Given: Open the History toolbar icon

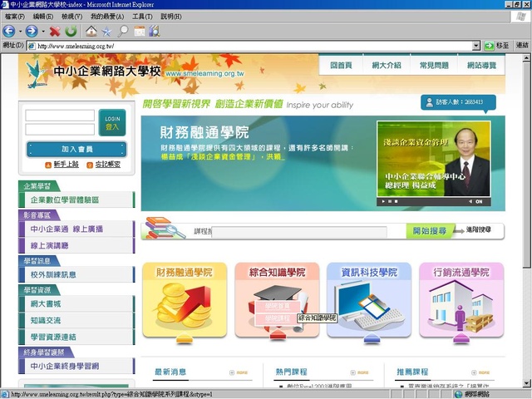Looking at the screenshot, I should (x=140, y=32).
